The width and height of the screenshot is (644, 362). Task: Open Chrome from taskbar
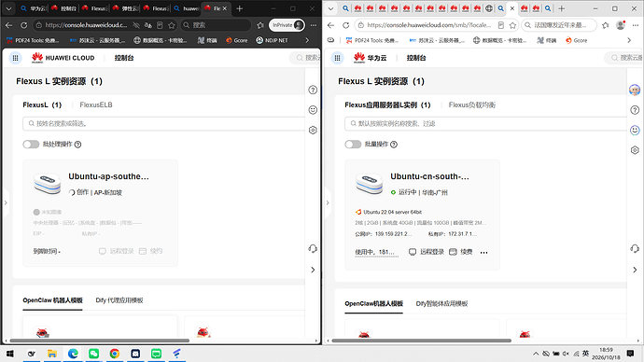pyautogui.click(x=115, y=354)
